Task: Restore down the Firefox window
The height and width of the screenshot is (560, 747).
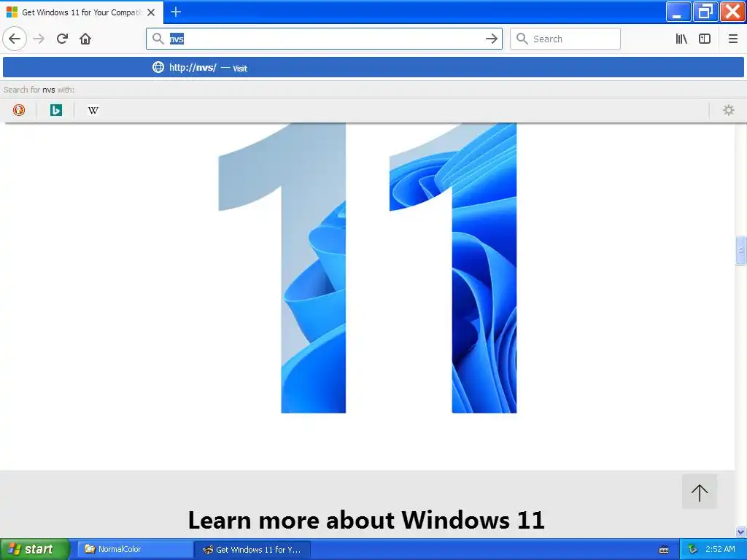Action: point(705,12)
